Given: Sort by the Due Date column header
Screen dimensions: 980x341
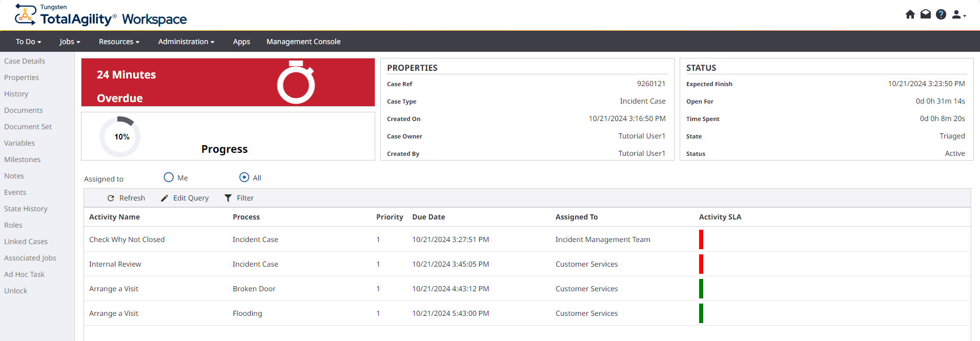Looking at the screenshot, I should [x=428, y=217].
